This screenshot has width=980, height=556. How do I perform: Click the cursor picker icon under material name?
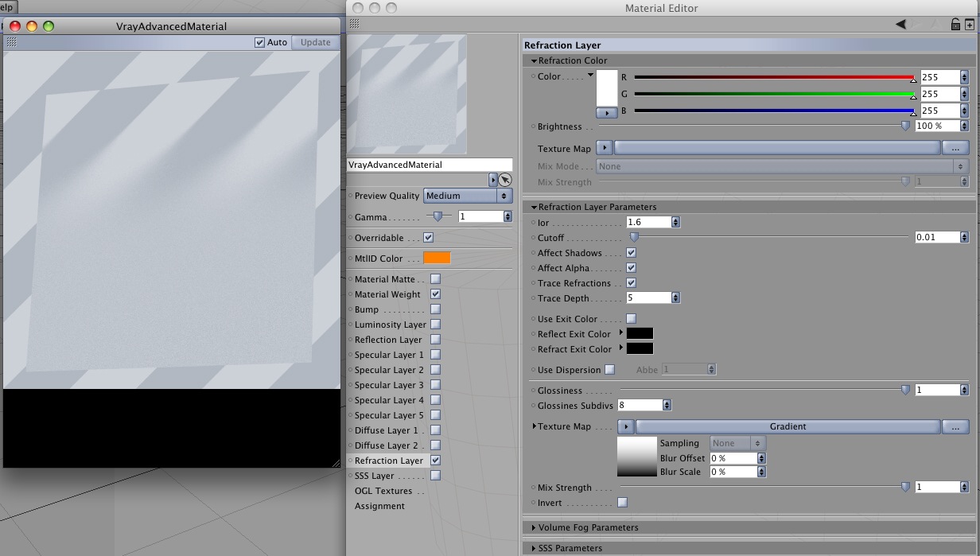pyautogui.click(x=505, y=180)
